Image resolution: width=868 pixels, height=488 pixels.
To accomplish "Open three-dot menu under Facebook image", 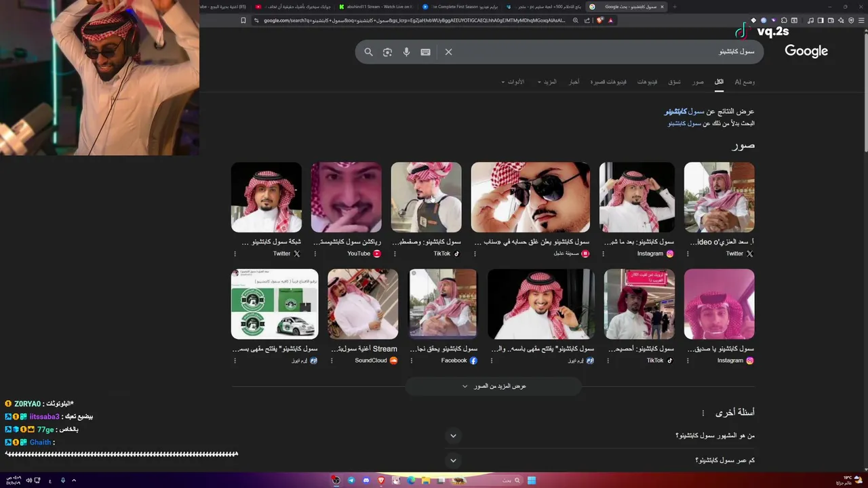I will click(x=412, y=361).
